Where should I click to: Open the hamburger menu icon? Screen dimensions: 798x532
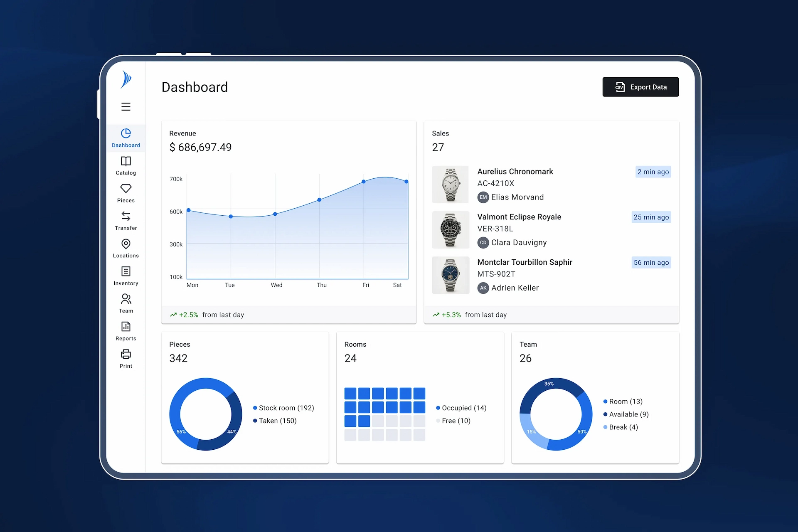(126, 107)
